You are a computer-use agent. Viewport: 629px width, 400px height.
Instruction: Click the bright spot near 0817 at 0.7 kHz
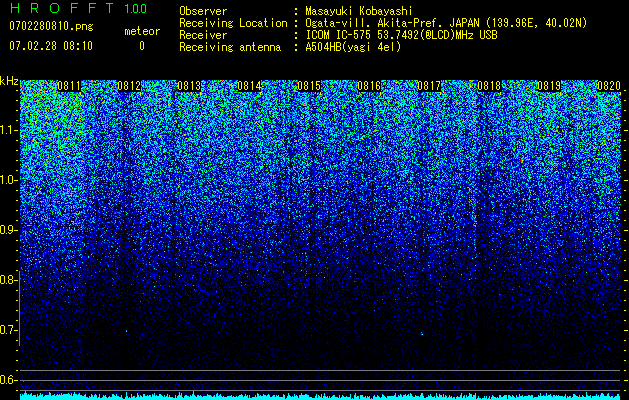422,333
